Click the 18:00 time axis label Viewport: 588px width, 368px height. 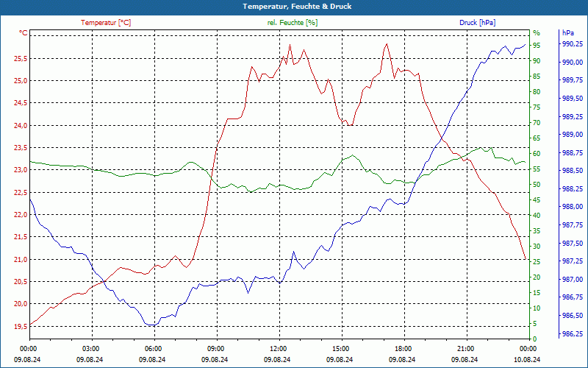coord(403,348)
